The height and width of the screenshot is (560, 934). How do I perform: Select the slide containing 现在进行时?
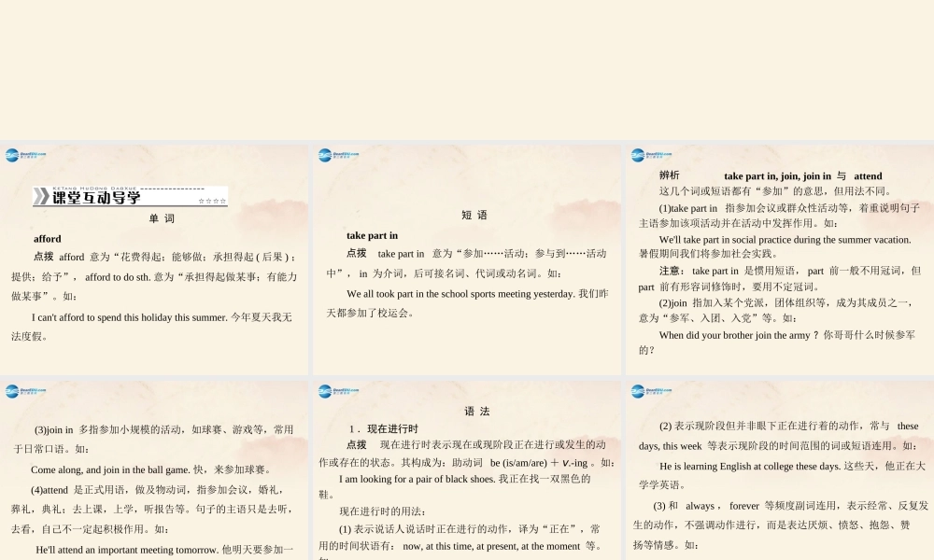click(x=467, y=467)
